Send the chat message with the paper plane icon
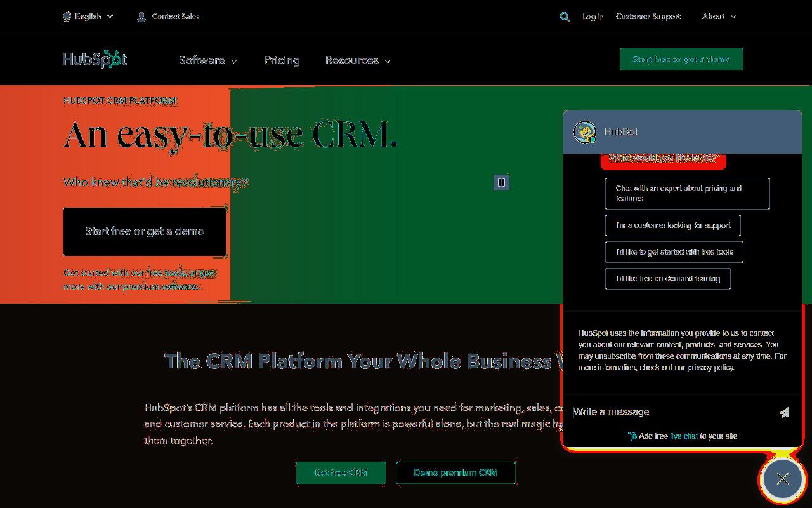This screenshot has height=508, width=812. click(x=784, y=412)
